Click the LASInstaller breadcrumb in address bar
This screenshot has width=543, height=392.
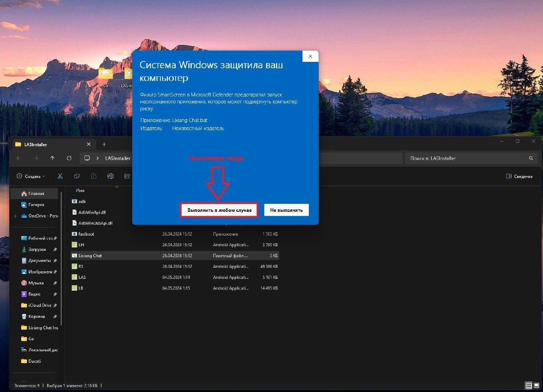[118, 158]
